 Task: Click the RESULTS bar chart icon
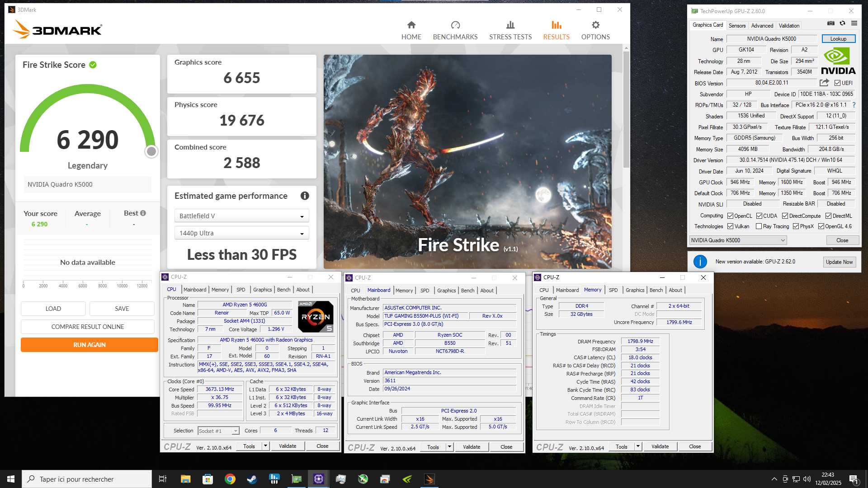pos(557,25)
